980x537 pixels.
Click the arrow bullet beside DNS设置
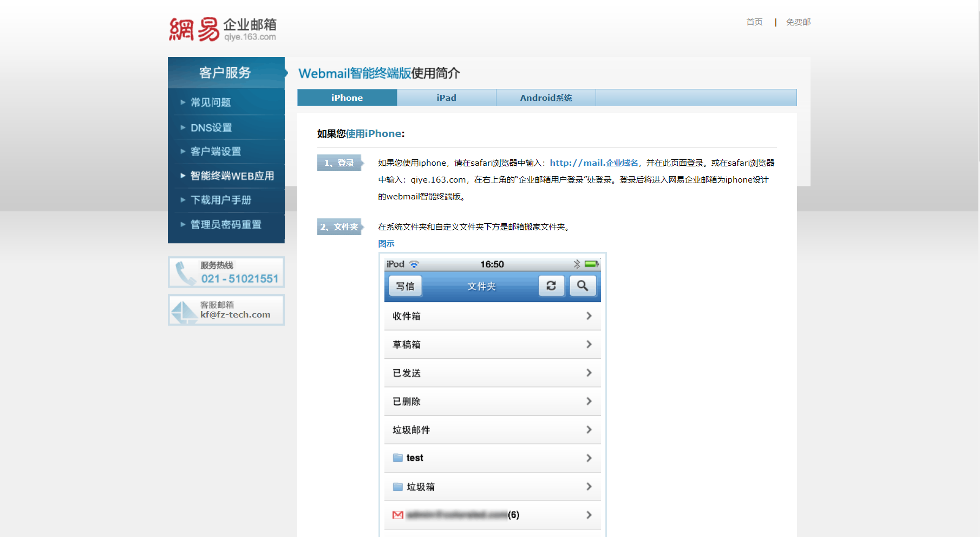click(x=183, y=127)
